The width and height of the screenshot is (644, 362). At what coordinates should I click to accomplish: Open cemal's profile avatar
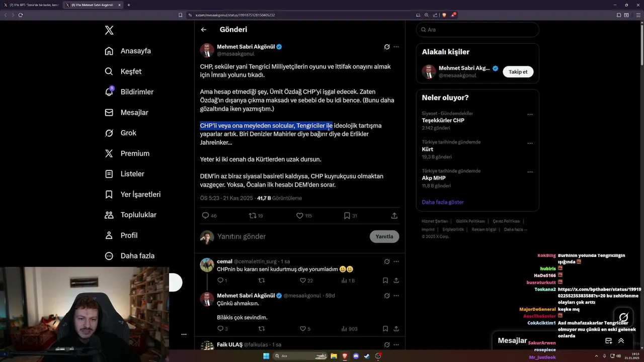(x=207, y=265)
